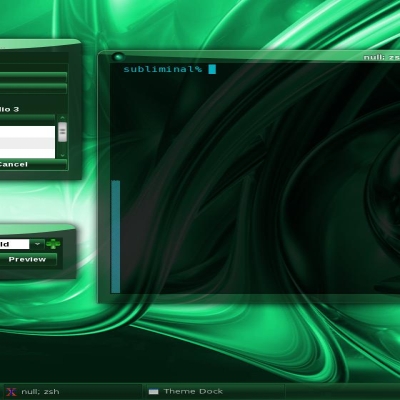The image size is (400, 400).
Task: Click the terminal window title text
Action: (382, 57)
